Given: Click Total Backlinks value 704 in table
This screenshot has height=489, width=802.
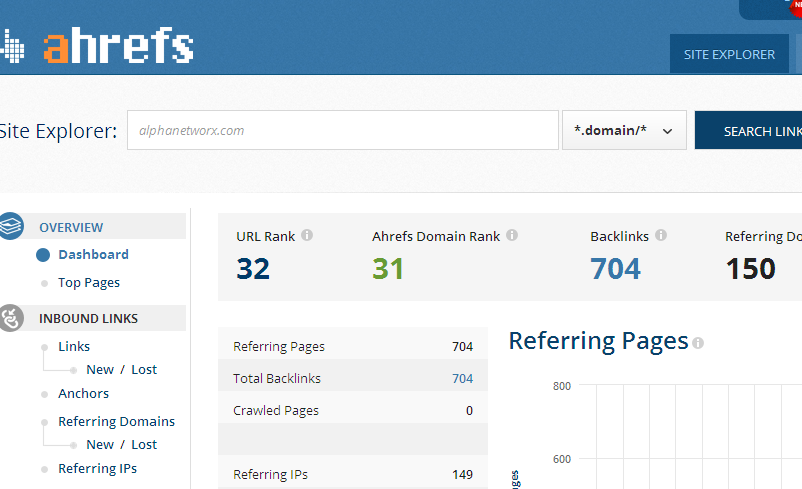Looking at the screenshot, I should [x=462, y=379].
